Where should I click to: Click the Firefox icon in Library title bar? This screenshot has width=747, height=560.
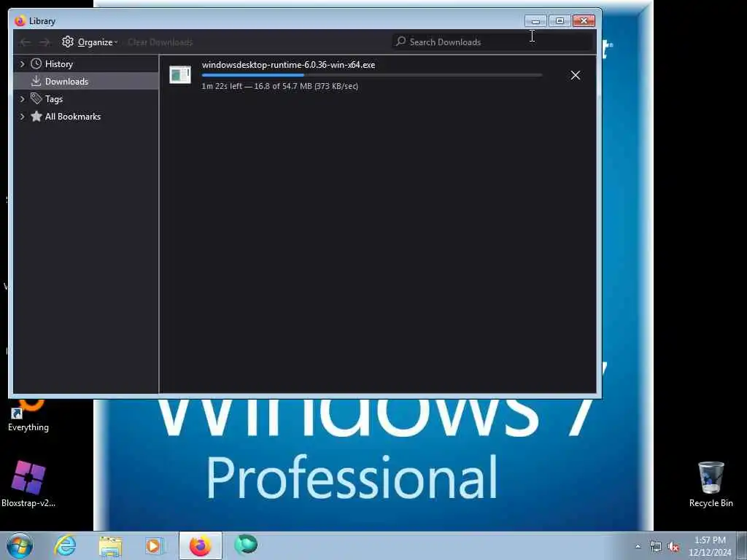pyautogui.click(x=20, y=21)
